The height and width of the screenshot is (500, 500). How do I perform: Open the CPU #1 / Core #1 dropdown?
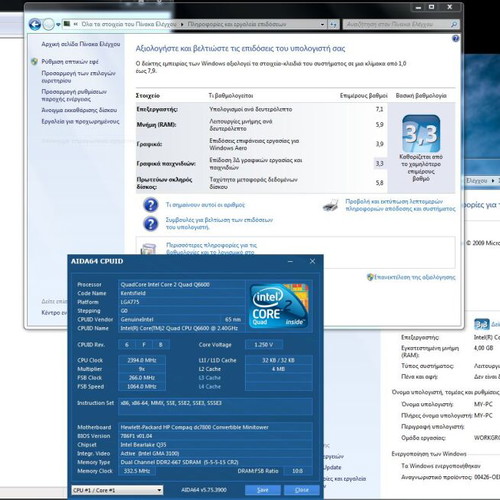pyautogui.click(x=117, y=490)
